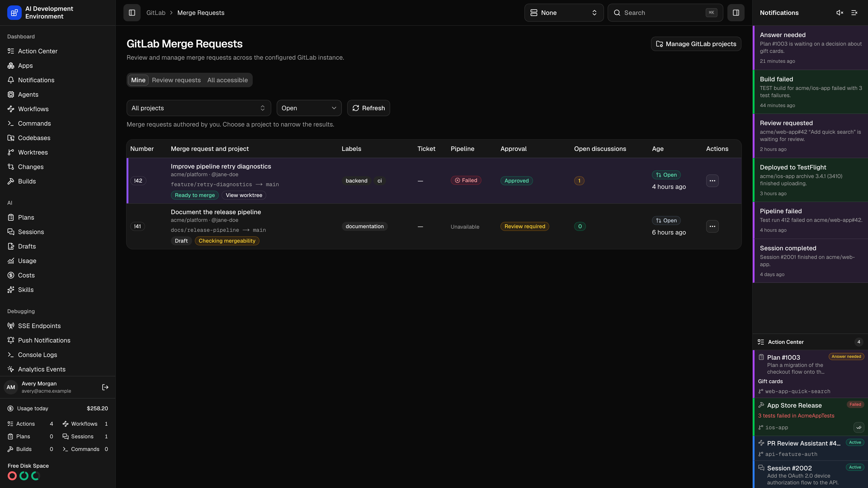The image size is (868, 488).
Task: Open SSE Endpoints in the debugging section
Action: pyautogui.click(x=58, y=326)
